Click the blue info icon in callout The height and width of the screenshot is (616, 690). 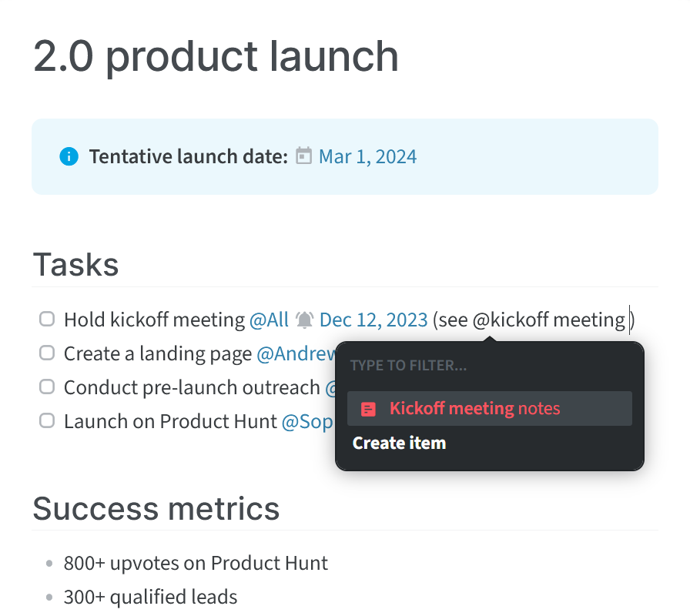(x=69, y=156)
